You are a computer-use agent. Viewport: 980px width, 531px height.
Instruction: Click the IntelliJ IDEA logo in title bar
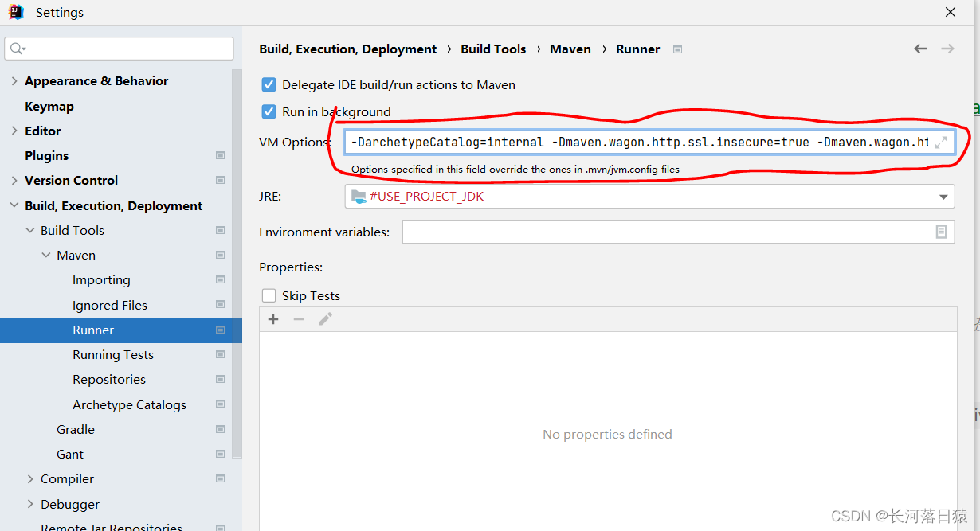(16, 12)
